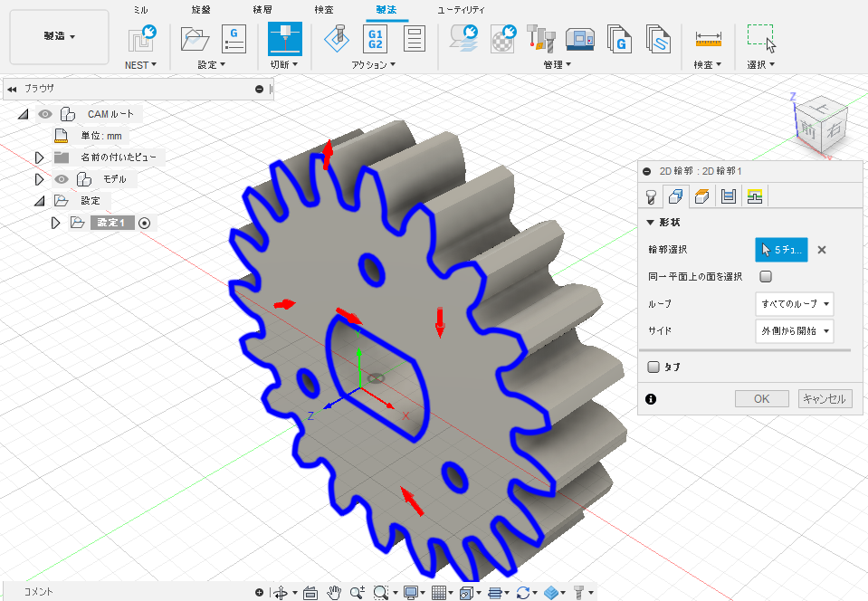868x601 pixels.
Task: Click the setup sheet list icon
Action: point(414,39)
